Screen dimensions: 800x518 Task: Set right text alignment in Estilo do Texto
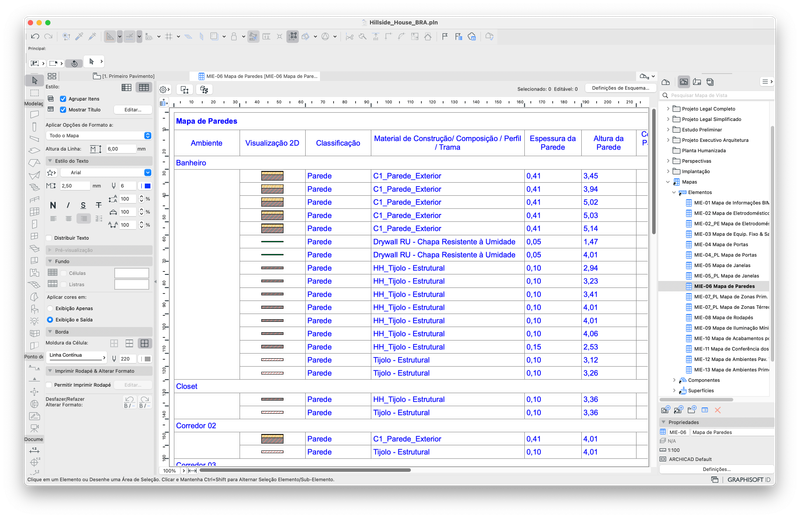point(83,218)
